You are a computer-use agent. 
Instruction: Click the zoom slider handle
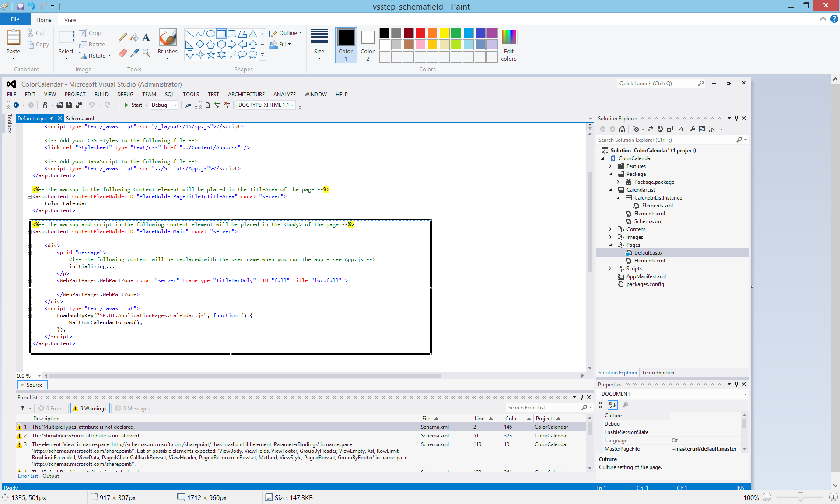coord(800,497)
